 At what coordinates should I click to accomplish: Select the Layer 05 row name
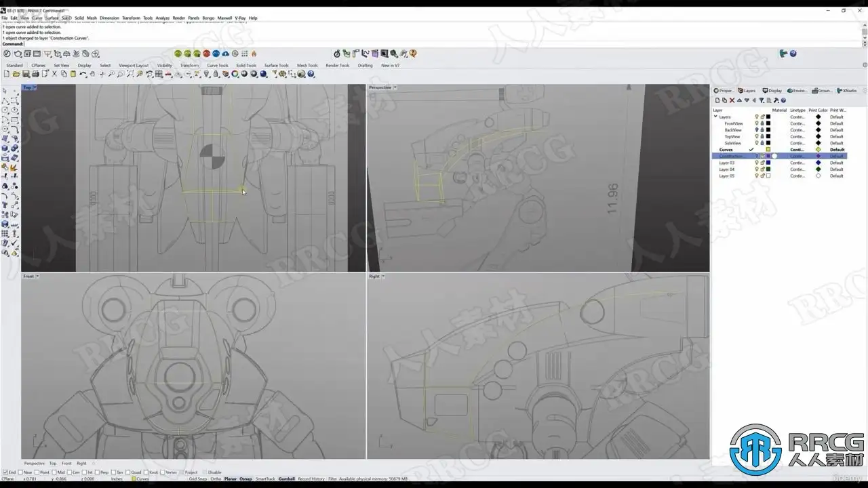click(727, 176)
